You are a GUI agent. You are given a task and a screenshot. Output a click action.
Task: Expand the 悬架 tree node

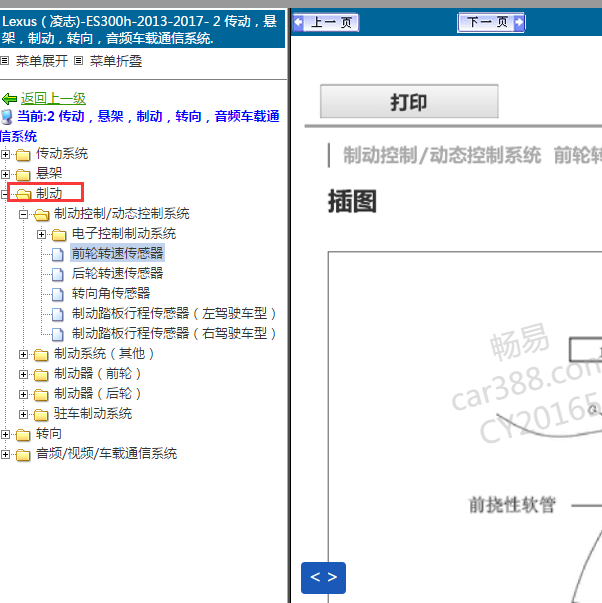click(x=5, y=175)
